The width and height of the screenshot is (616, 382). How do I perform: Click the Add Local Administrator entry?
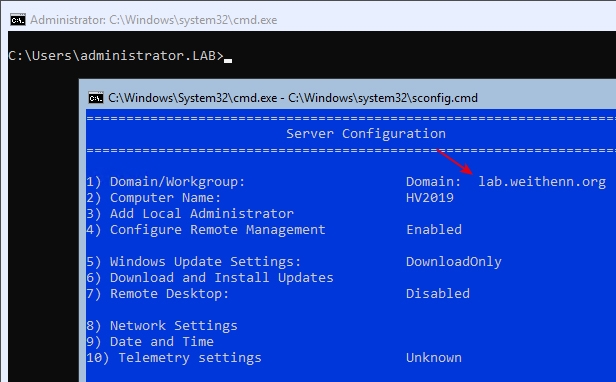(190, 213)
